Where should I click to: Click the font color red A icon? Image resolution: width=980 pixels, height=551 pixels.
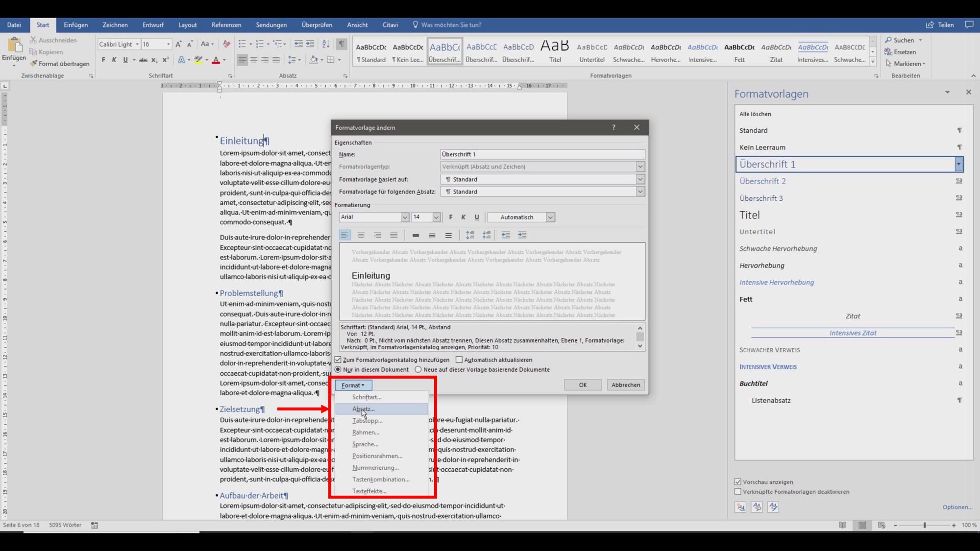click(216, 60)
